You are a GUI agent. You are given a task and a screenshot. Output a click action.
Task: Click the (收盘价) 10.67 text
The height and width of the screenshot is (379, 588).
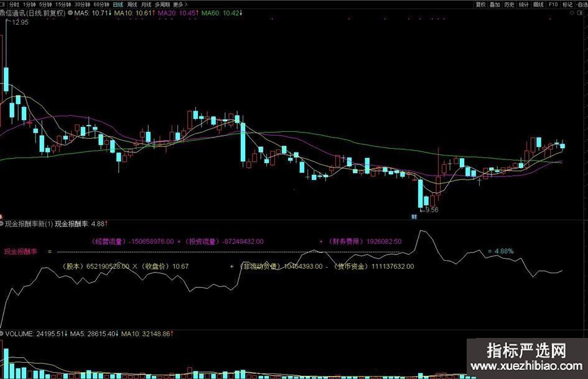point(165,266)
